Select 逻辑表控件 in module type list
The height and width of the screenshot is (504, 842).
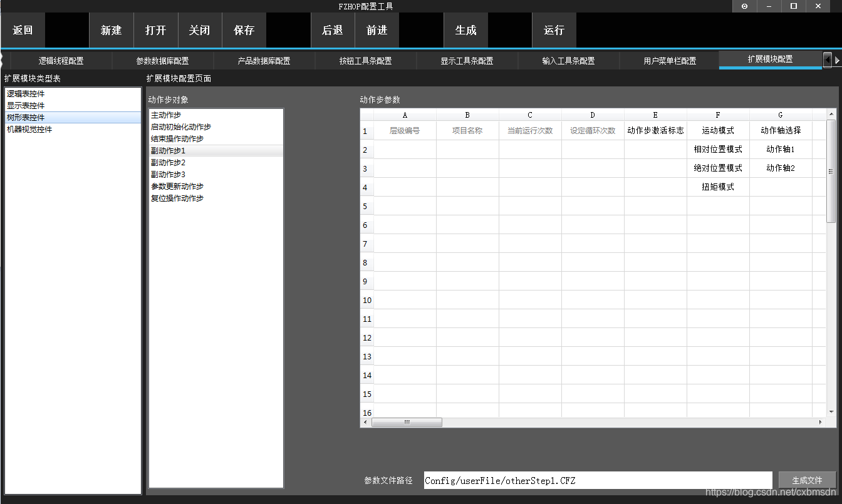tap(72, 93)
